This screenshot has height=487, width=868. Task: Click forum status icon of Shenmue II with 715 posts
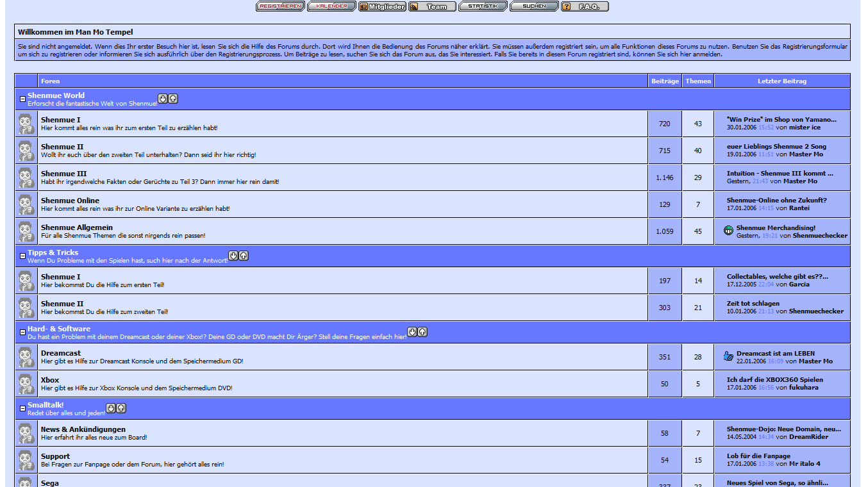pyautogui.click(x=26, y=151)
